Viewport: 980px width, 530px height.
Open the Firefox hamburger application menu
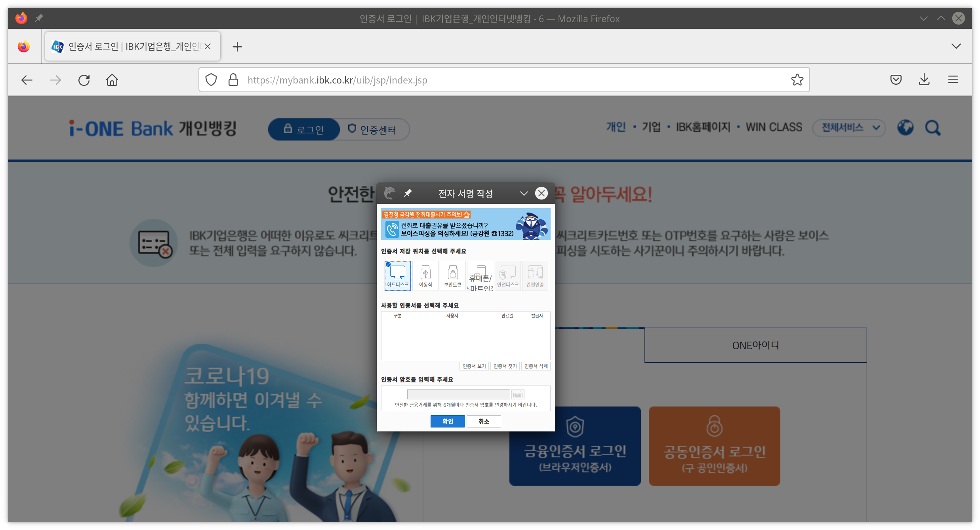(953, 80)
